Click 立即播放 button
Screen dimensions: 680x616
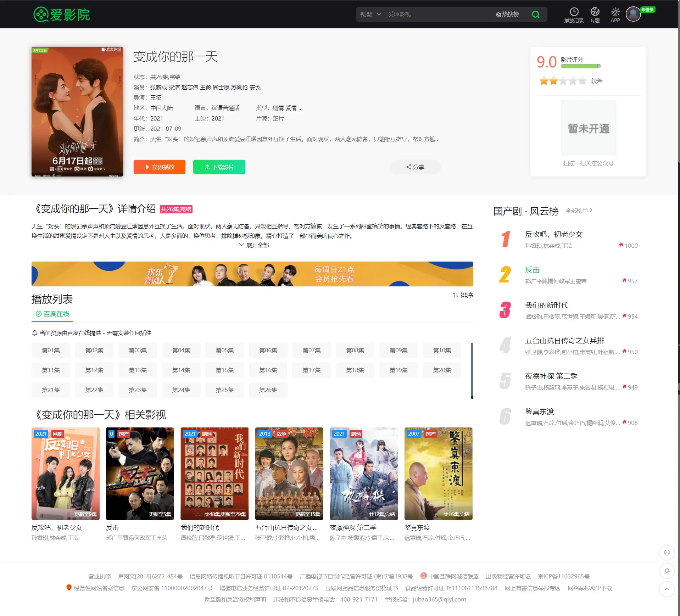[160, 167]
